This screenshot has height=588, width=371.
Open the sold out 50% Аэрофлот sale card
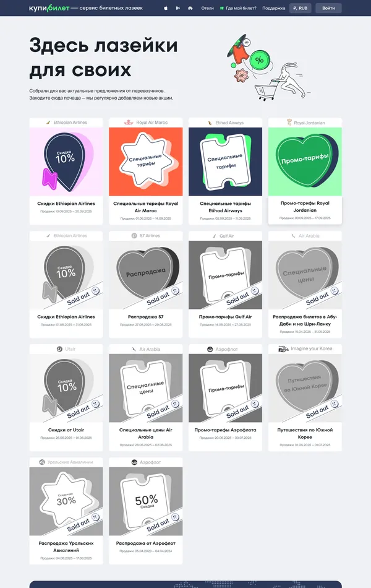(146, 511)
